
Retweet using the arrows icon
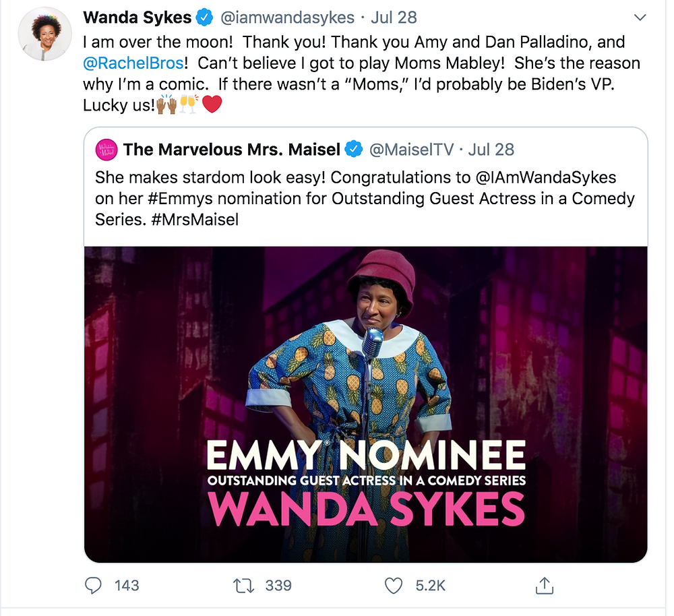(x=243, y=586)
